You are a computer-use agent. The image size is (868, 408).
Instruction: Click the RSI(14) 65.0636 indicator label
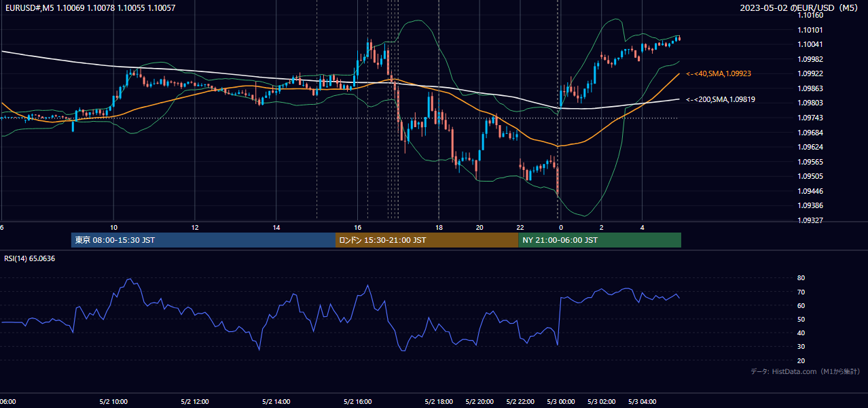30,258
